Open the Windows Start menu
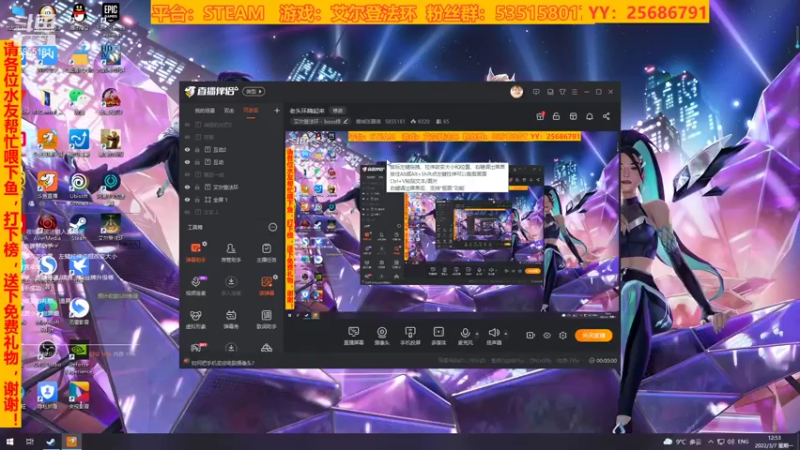 coord(9,441)
